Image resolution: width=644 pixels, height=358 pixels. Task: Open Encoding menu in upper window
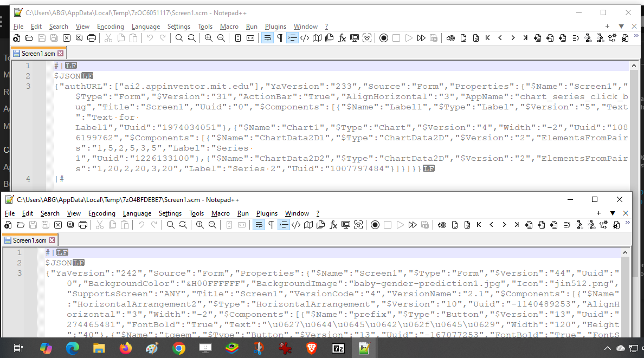point(111,27)
